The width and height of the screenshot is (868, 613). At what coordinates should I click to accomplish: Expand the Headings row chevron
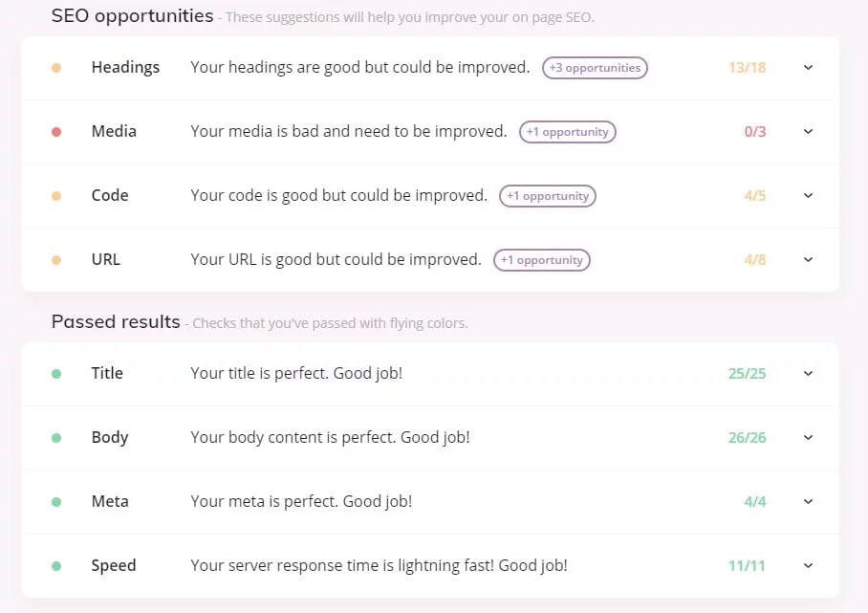tap(808, 68)
